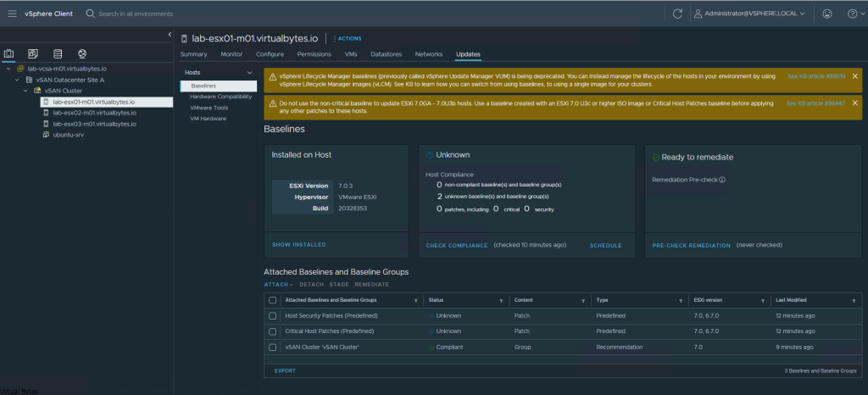Click the vSAN Cluster 'vSAN Cluster' baseline name

[322, 348]
